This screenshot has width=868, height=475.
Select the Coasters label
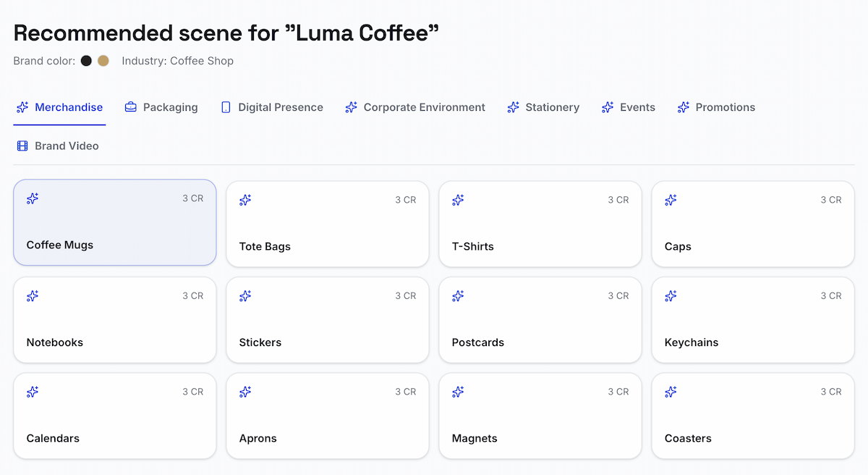[x=688, y=438]
